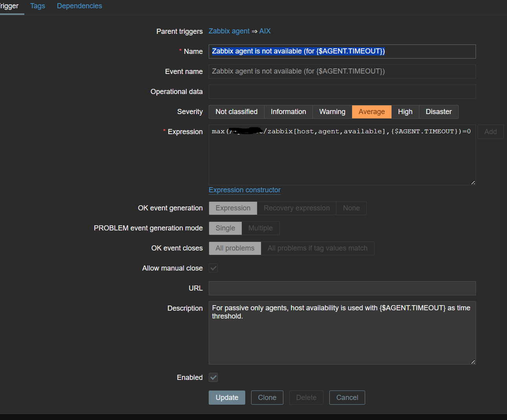Click inside the Description text area
This screenshot has height=420, width=507.
click(x=342, y=333)
